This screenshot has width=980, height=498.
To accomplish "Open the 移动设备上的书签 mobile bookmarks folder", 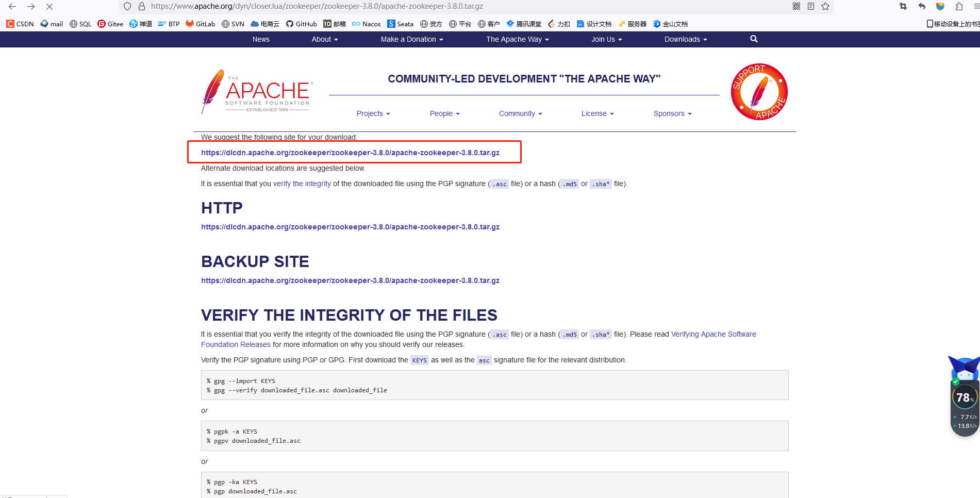I will [x=953, y=24].
